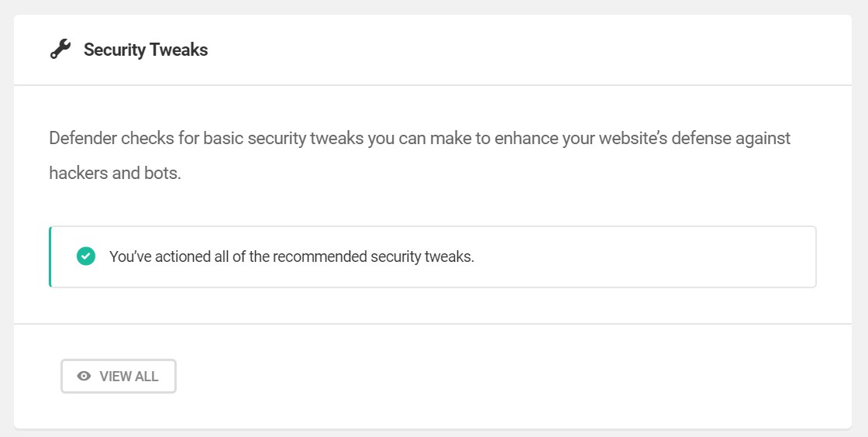Click the "You've actioned all" notice text
Screen dimensions: 868x437
pyautogui.click(x=291, y=256)
